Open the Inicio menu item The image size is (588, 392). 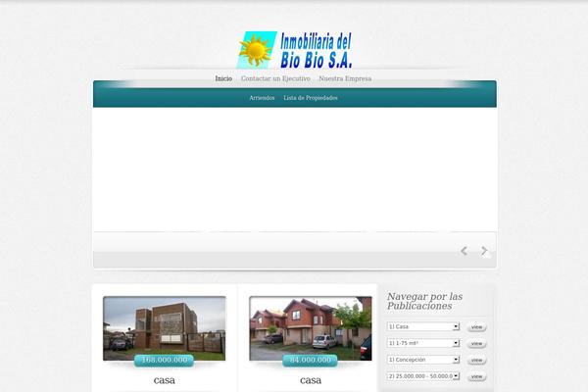click(x=223, y=78)
